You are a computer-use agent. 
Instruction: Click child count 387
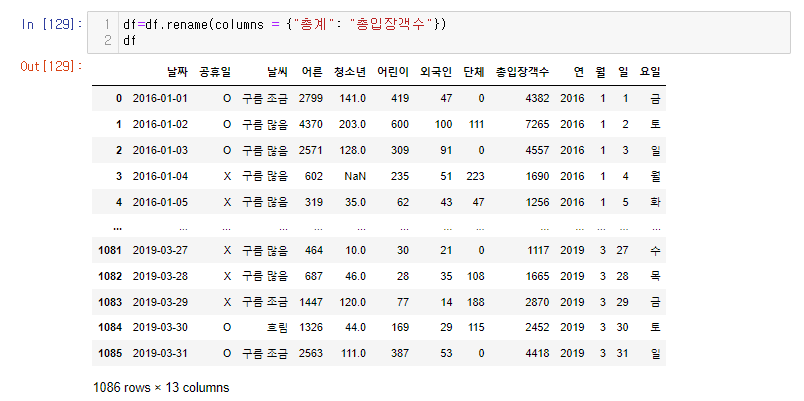point(400,353)
